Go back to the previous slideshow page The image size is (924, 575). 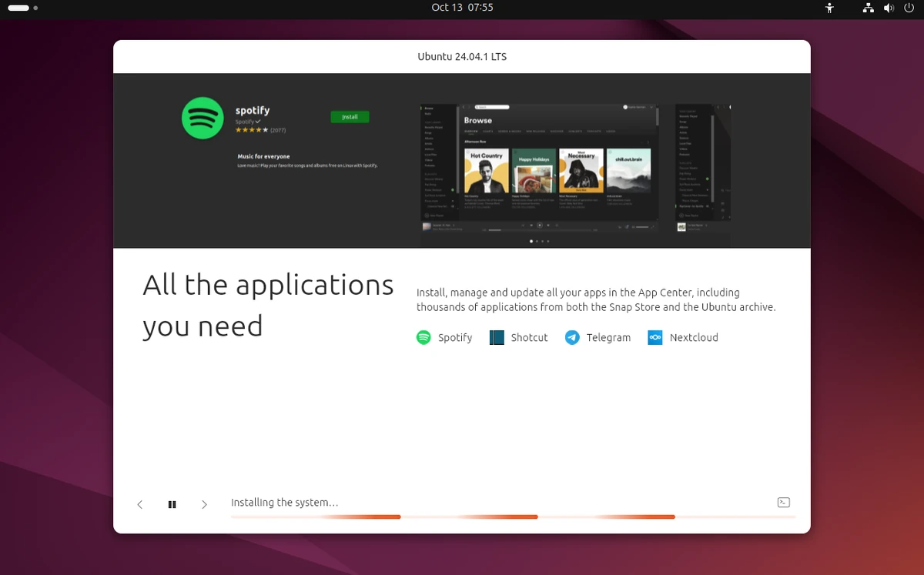click(139, 504)
